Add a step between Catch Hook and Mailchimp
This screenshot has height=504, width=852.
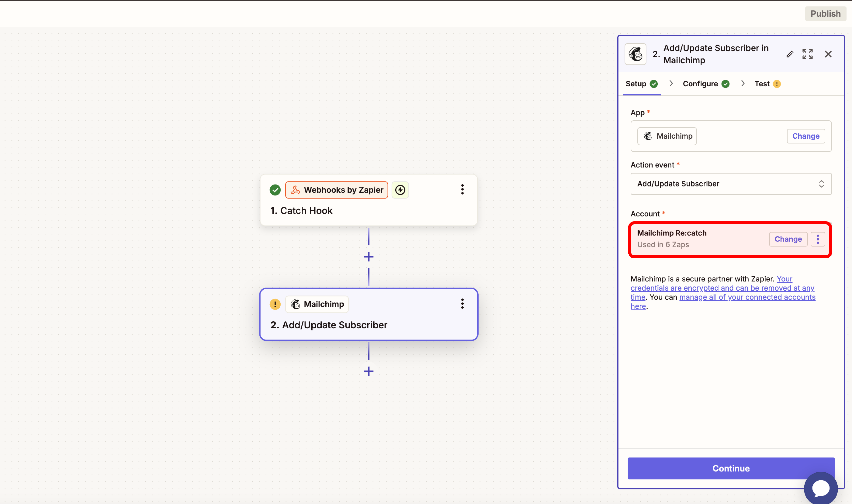coord(369,257)
